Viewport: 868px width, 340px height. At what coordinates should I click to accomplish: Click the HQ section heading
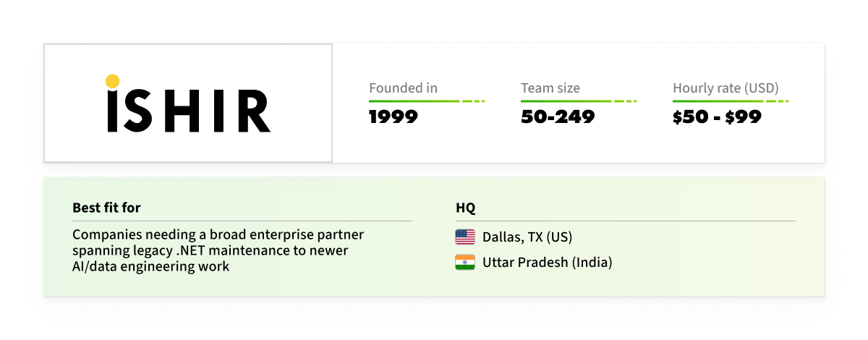pos(465,208)
